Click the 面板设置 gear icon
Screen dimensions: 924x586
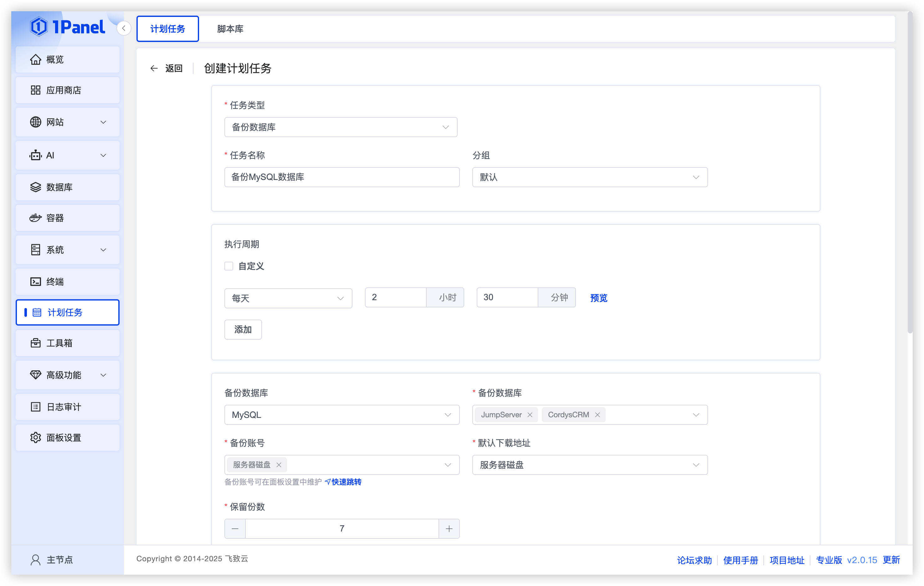tap(35, 438)
